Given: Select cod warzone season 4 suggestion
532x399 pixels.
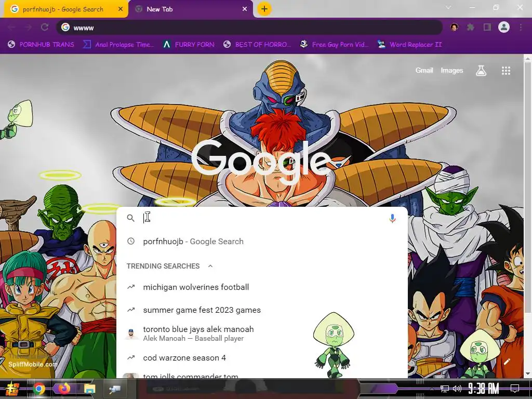Looking at the screenshot, I should coord(262,357).
